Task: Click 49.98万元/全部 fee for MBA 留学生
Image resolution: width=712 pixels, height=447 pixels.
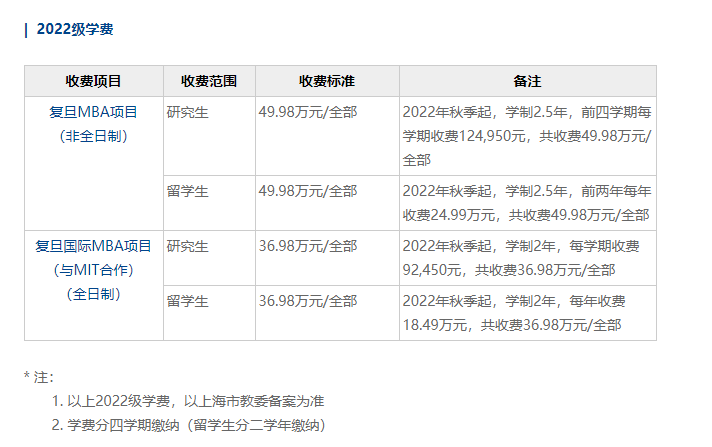Action: [308, 191]
